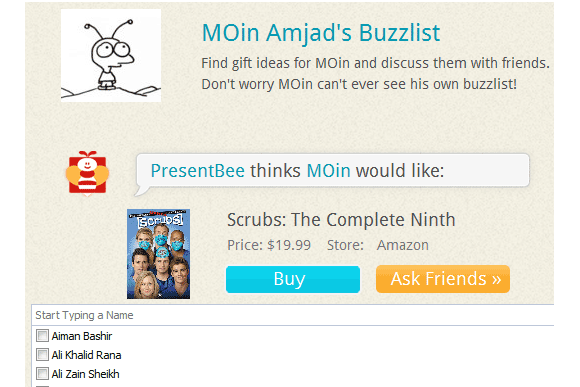This screenshot has height=387, width=580.
Task: Click the orange Ask Friends button
Action: point(443,279)
